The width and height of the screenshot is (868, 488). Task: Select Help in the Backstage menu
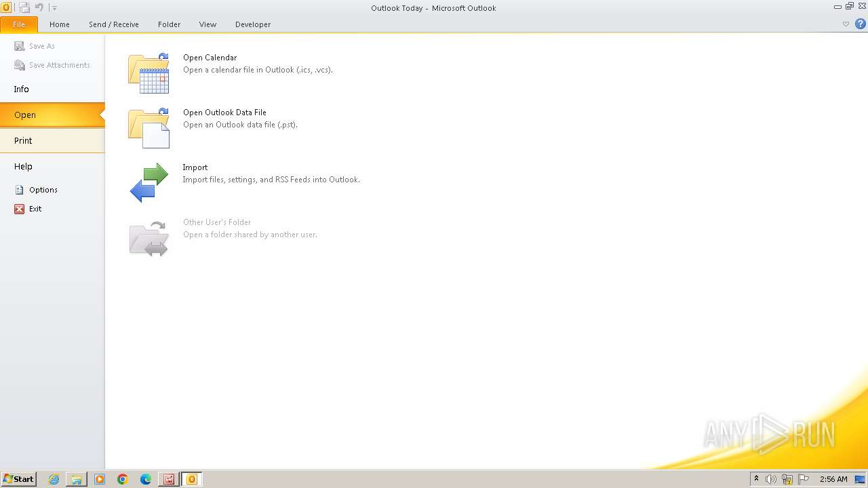coord(52,166)
